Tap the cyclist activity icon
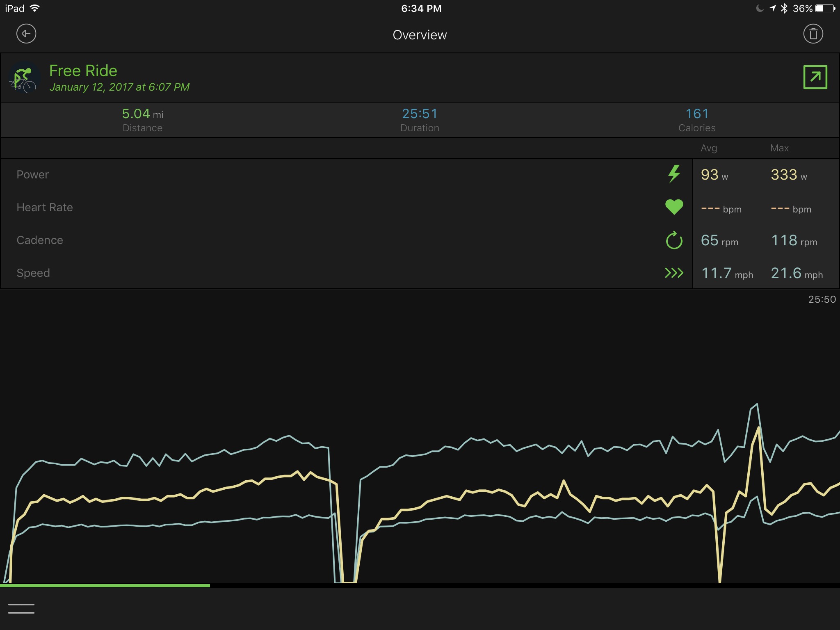Screen dimensions: 840x630 coord(24,78)
